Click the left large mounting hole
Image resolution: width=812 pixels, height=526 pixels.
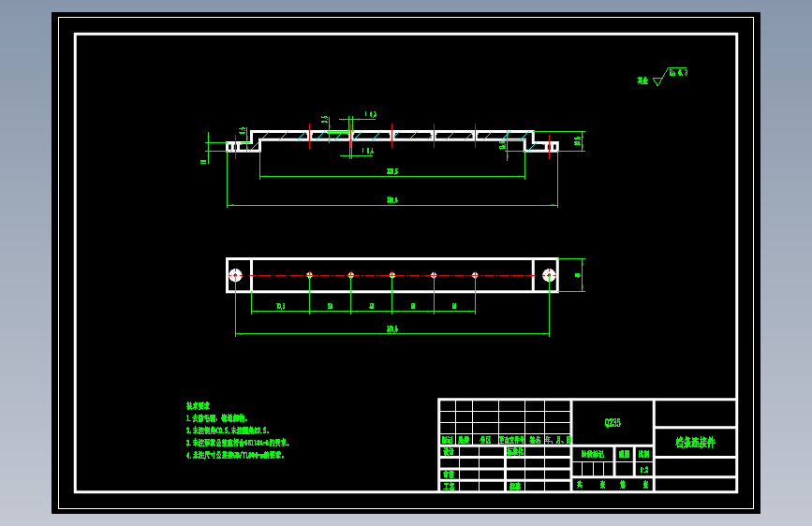[x=236, y=275]
